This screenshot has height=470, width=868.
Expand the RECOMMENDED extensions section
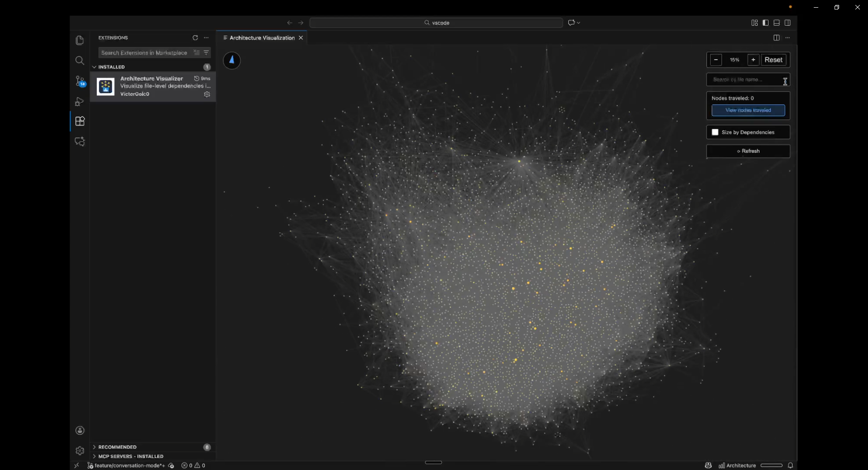(x=94, y=447)
